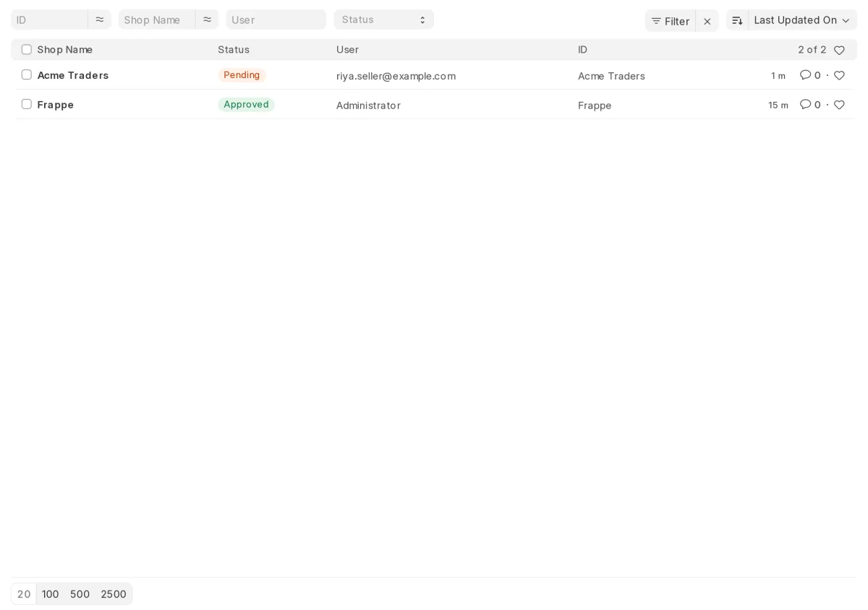This screenshot has height=610, width=868.
Task: Click the 1 m timestamp
Action: point(778,76)
